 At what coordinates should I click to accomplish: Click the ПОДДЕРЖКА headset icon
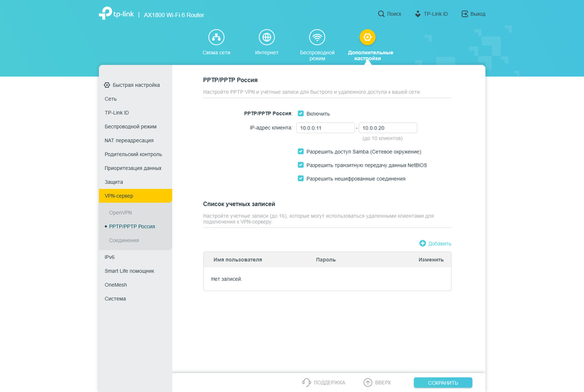(306, 382)
